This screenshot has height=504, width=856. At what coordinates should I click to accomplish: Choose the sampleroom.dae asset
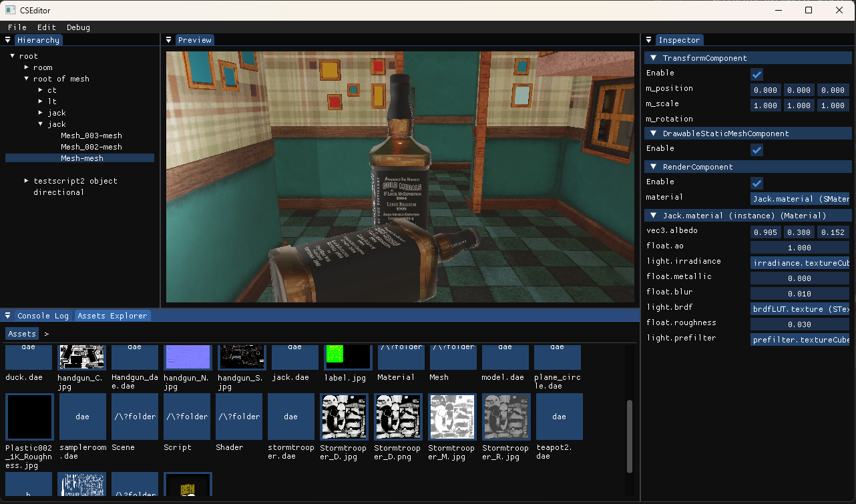(x=83, y=417)
